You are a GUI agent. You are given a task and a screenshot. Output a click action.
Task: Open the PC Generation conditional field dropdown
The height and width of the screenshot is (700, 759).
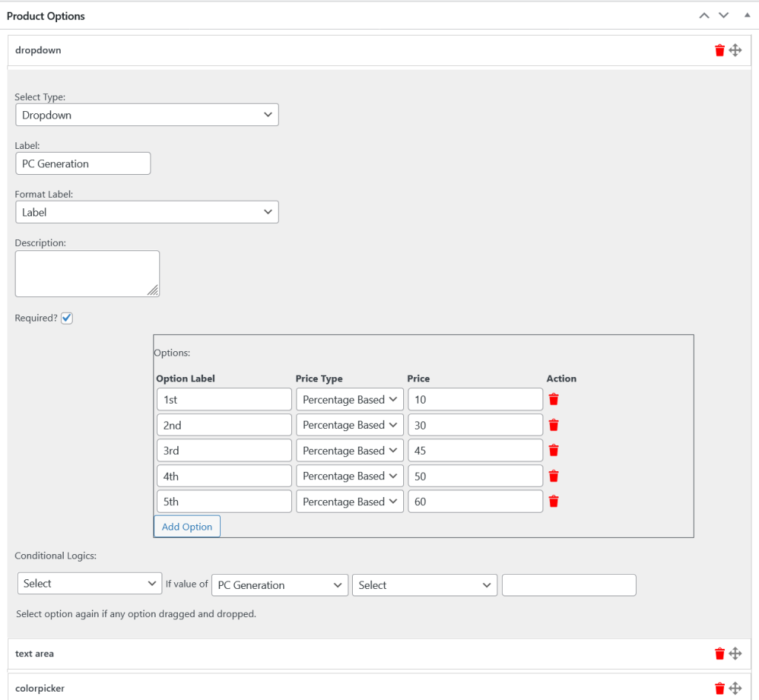point(279,585)
